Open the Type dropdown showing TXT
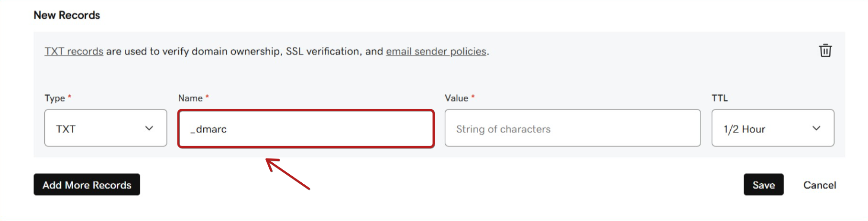The image size is (868, 221). [x=105, y=128]
